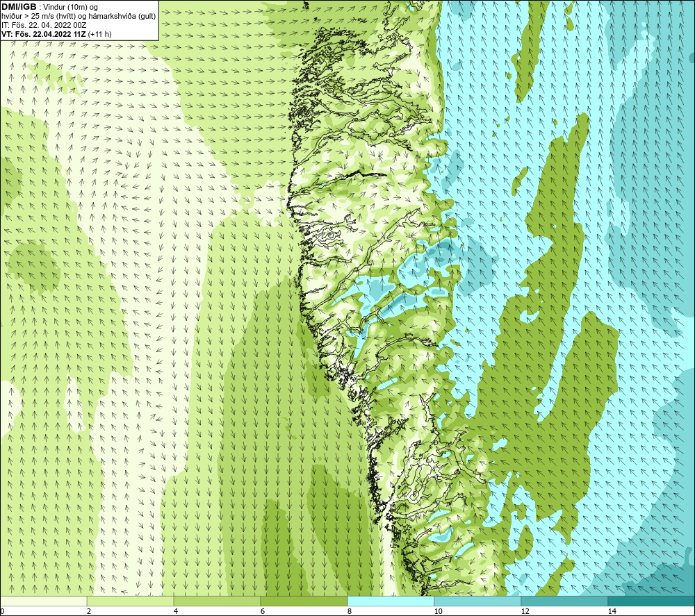Click the legend scale label '0'
Screen dimensions: 695x616
pyautogui.click(x=3, y=612)
